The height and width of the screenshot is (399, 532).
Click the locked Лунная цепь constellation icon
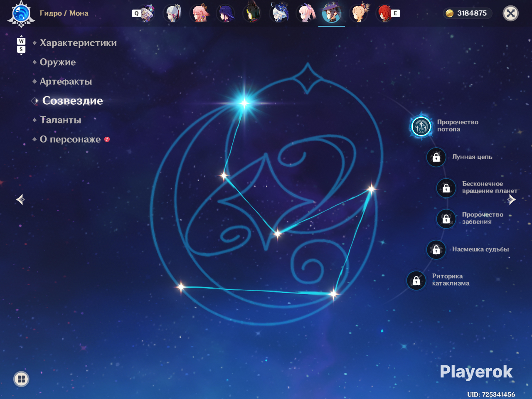point(436,157)
